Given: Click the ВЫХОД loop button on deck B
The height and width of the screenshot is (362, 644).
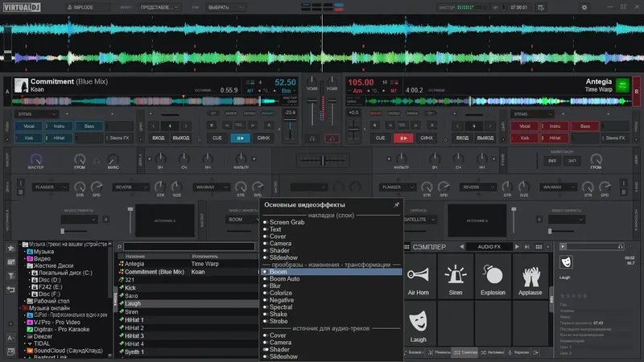Looking at the screenshot, I should [485, 138].
